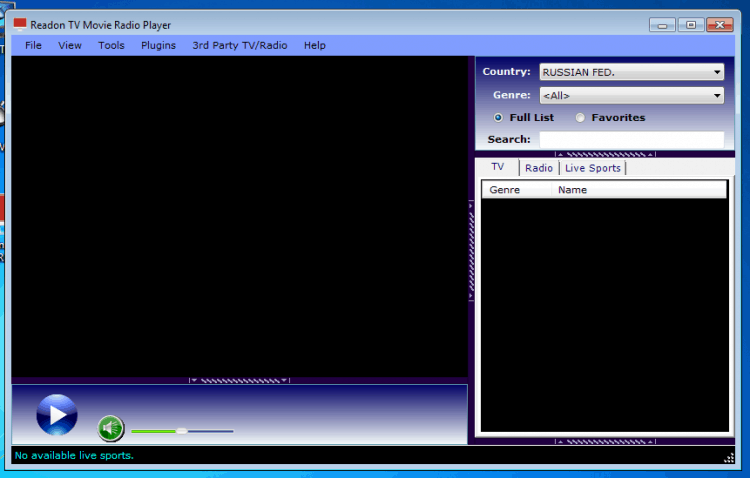Screen dimensions: 750x478
Task: Mute audio with the green speaker icon
Action: (111, 429)
